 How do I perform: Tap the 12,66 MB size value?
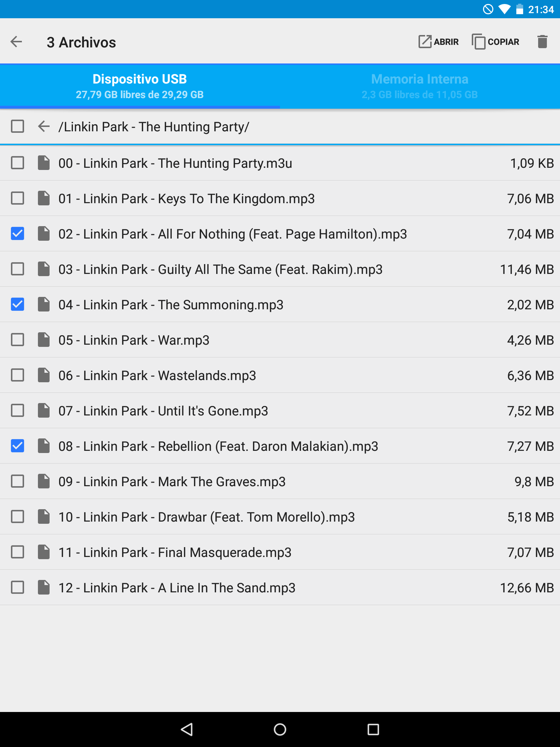click(x=527, y=588)
